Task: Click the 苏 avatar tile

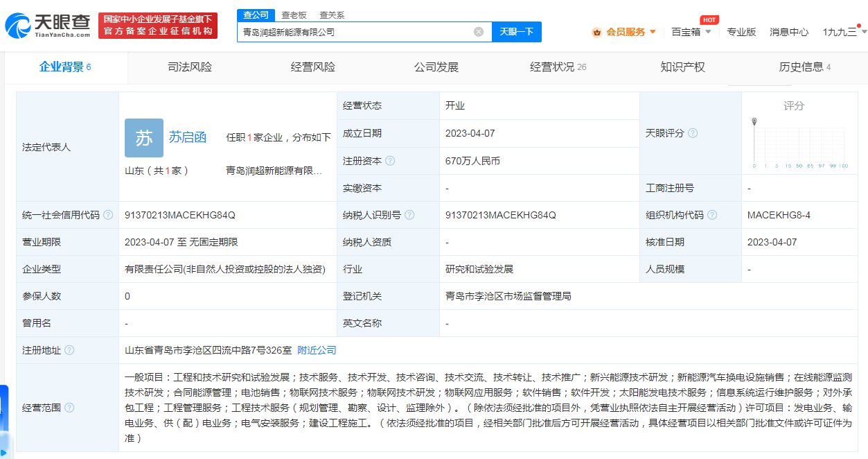Action: (144, 138)
